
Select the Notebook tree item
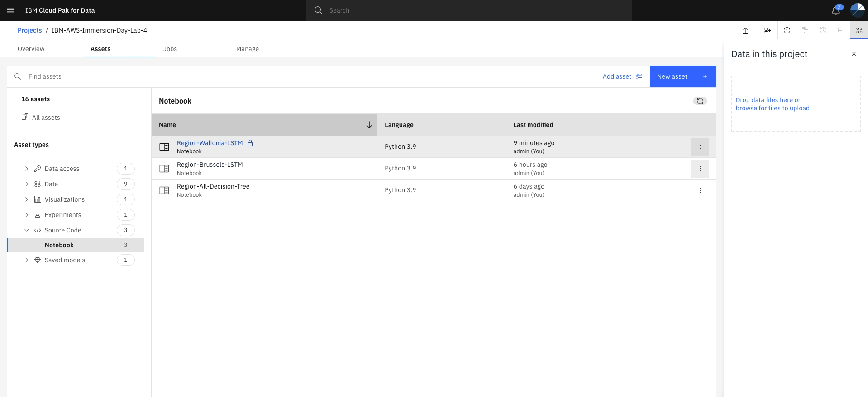click(76, 245)
